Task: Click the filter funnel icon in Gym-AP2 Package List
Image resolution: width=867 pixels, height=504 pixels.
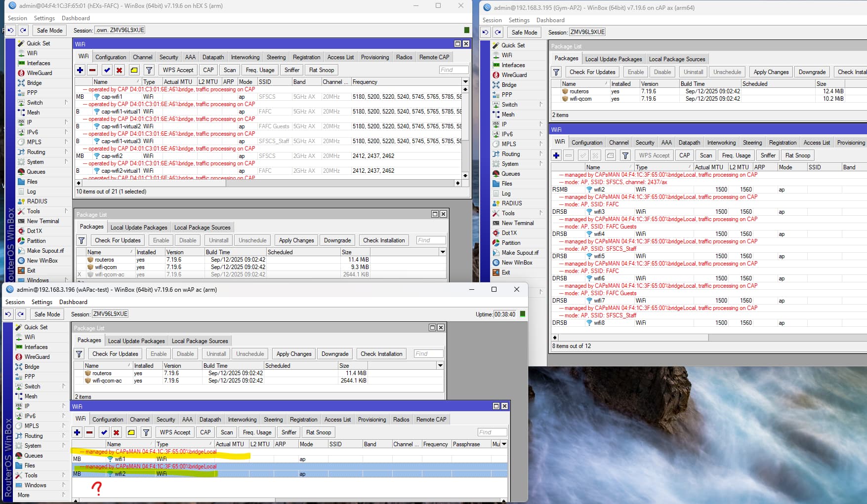Action: pyautogui.click(x=556, y=72)
